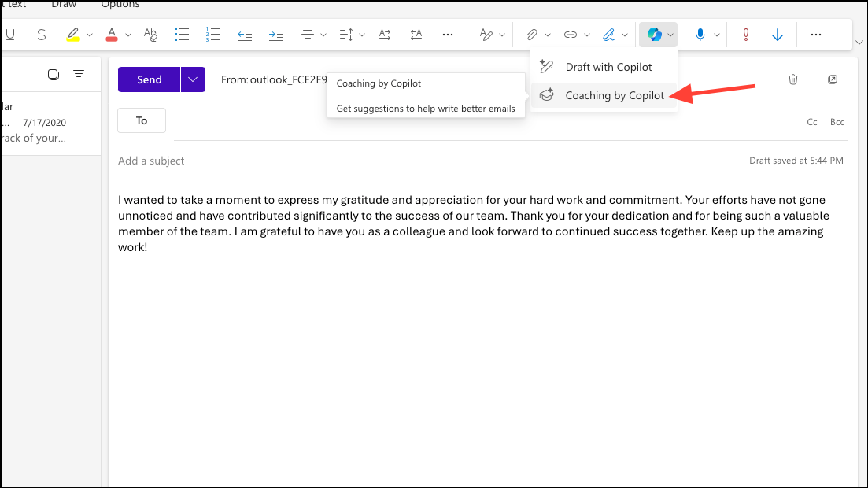Image resolution: width=868 pixels, height=488 pixels.
Task: Toggle select all messages icon
Action: click(54, 74)
